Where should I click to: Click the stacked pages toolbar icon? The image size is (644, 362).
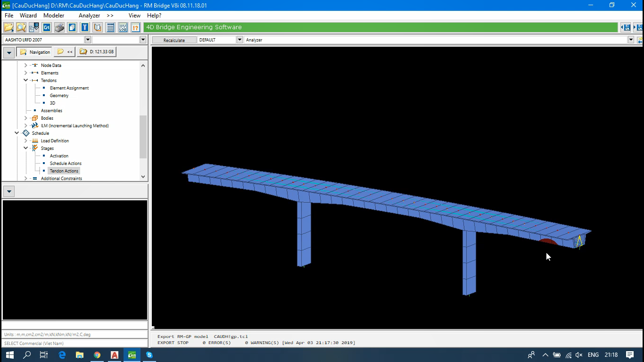(x=72, y=27)
